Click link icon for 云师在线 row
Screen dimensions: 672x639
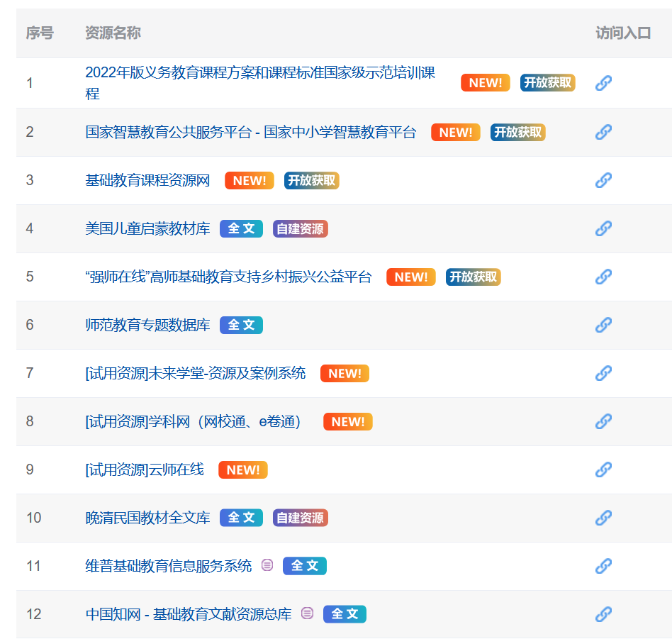coord(603,469)
